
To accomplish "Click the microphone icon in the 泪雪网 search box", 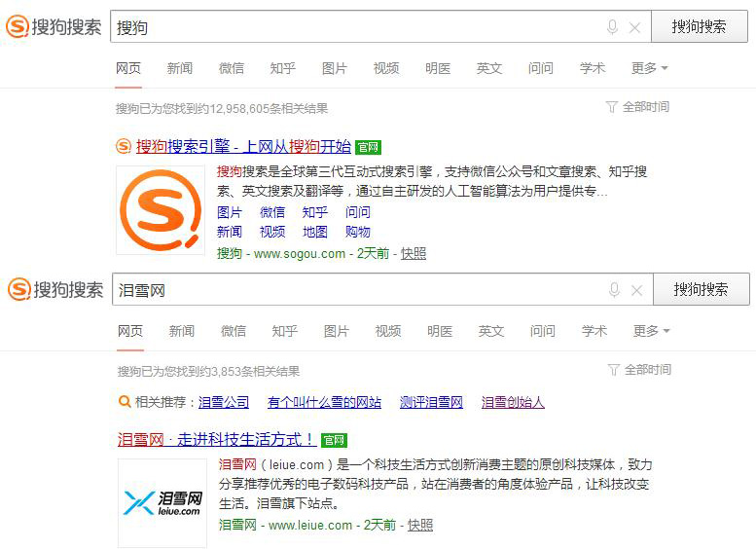I will (x=614, y=290).
